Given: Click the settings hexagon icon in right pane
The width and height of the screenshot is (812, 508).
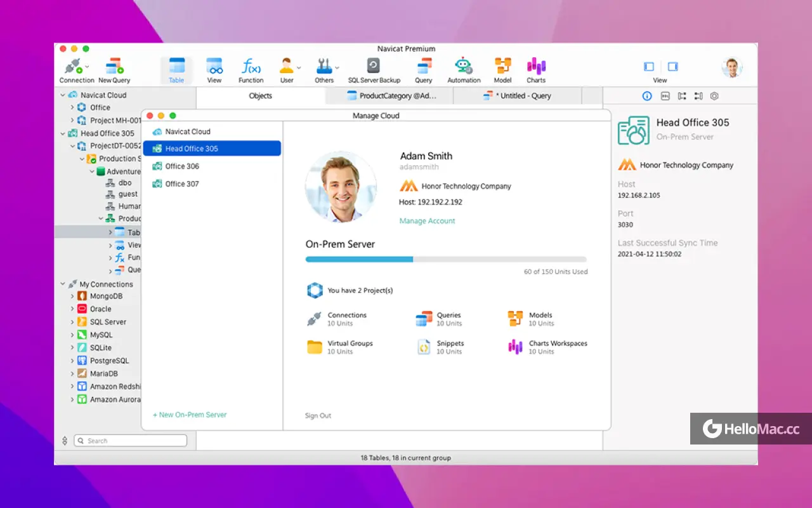Looking at the screenshot, I should tap(714, 96).
